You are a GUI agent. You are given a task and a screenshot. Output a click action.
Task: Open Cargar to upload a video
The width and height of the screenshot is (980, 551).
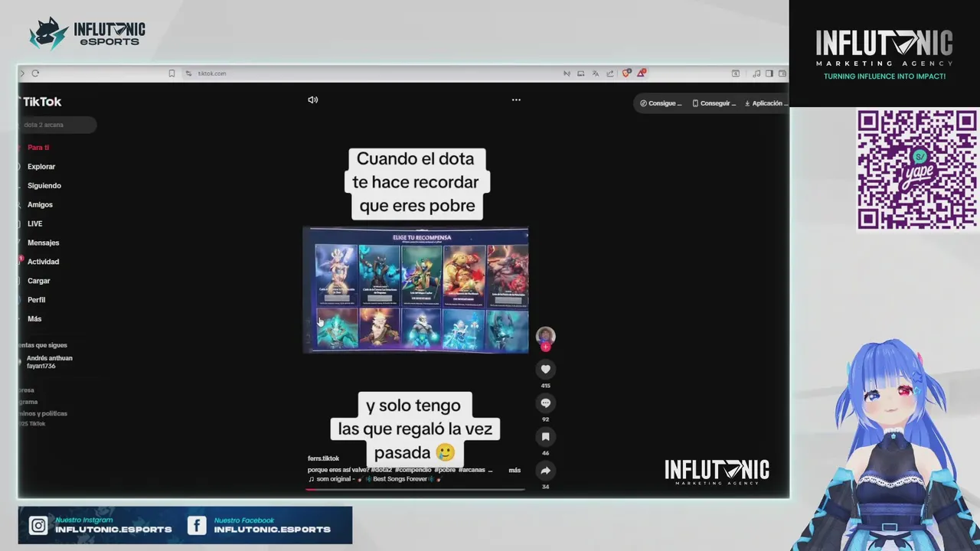click(x=38, y=281)
